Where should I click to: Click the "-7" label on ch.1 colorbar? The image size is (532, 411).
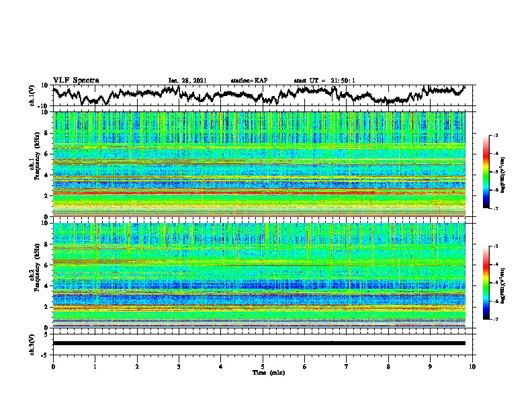coord(495,208)
